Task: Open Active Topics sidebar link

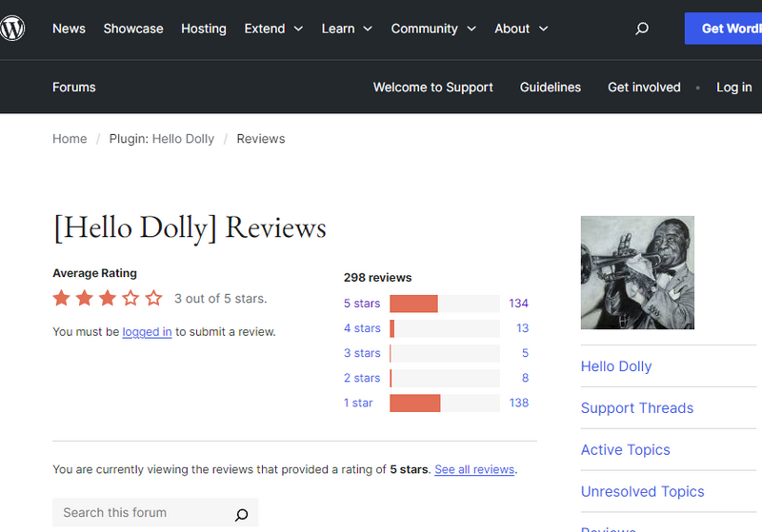Action: click(626, 450)
